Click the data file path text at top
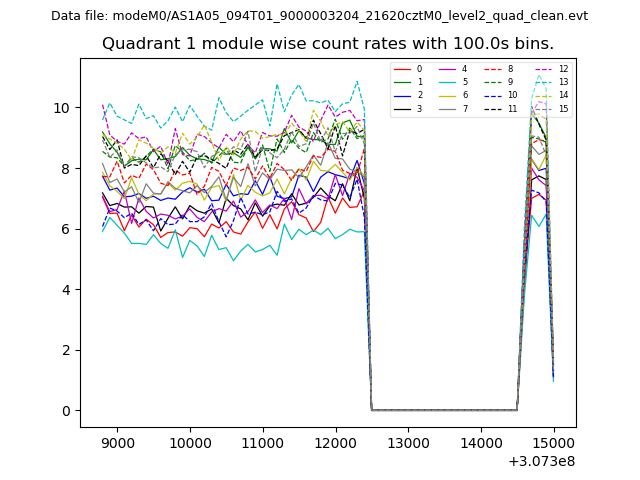 pyautogui.click(x=319, y=16)
